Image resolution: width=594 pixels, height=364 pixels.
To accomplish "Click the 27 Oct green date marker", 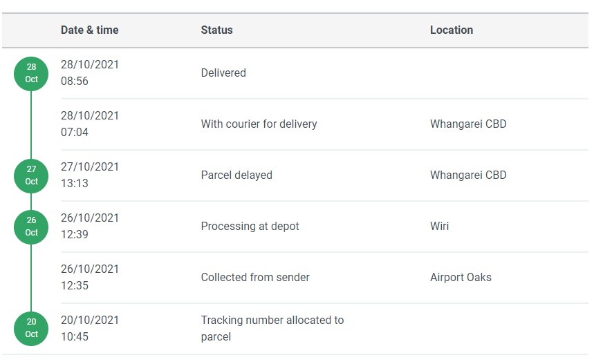I will pyautogui.click(x=31, y=175).
